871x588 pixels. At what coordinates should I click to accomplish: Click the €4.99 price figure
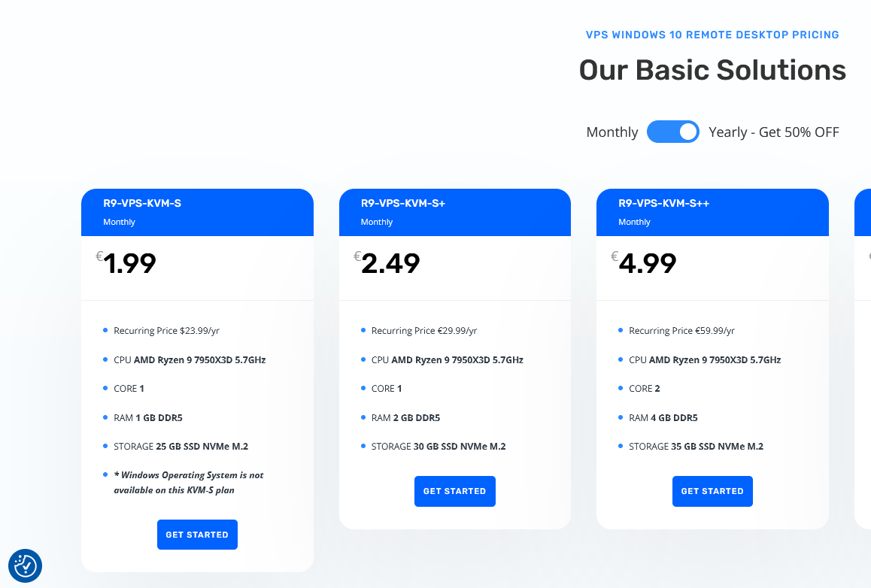[x=644, y=262]
